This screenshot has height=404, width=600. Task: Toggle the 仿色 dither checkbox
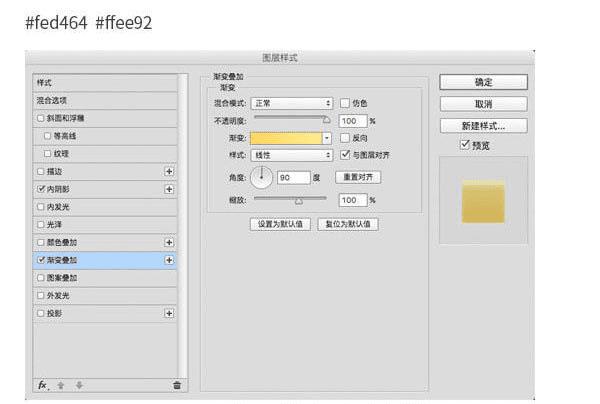[x=345, y=103]
